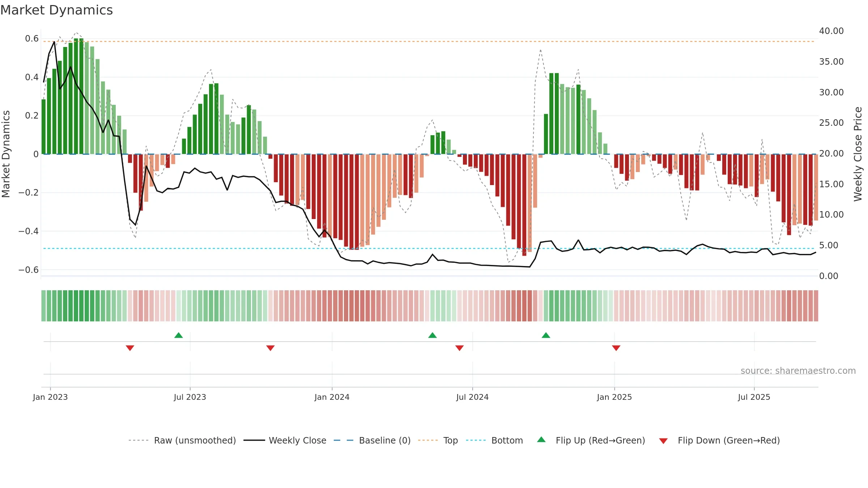
Task: Click the green Flip Up legend triangle icon
Action: click(x=541, y=440)
